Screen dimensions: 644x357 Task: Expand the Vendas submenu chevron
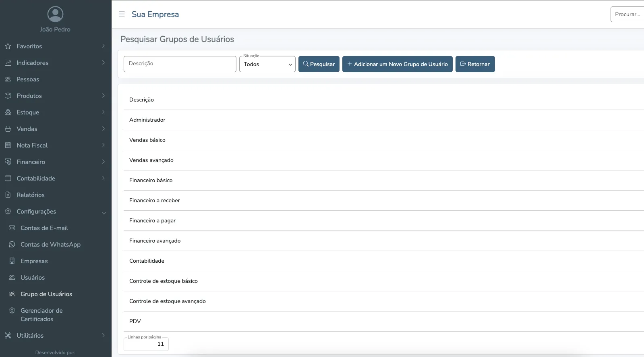104,129
